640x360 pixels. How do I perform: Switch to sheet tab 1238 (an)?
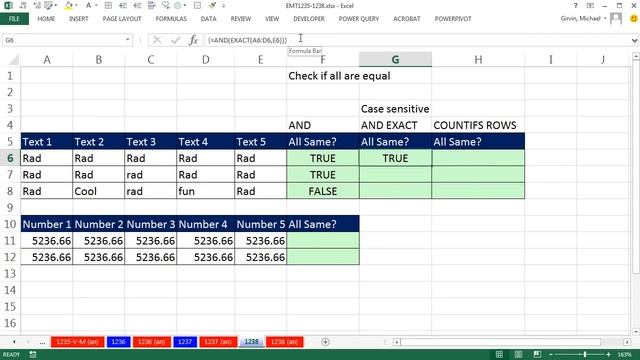(x=284, y=342)
